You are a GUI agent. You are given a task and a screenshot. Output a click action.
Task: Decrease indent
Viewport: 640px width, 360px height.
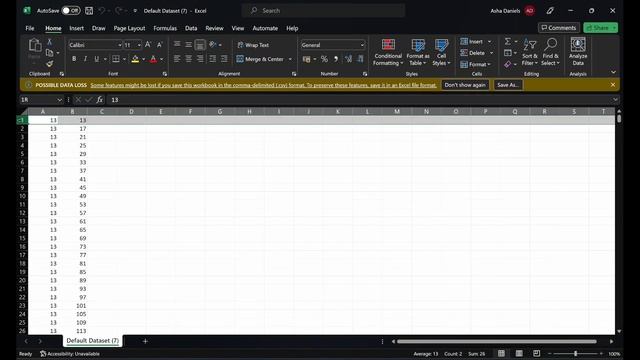click(x=212, y=59)
